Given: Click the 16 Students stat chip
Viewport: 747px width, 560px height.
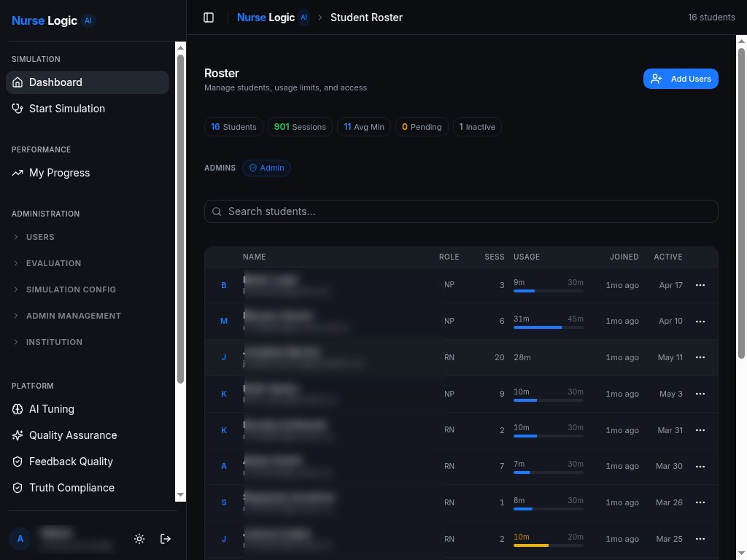Looking at the screenshot, I should (x=233, y=127).
